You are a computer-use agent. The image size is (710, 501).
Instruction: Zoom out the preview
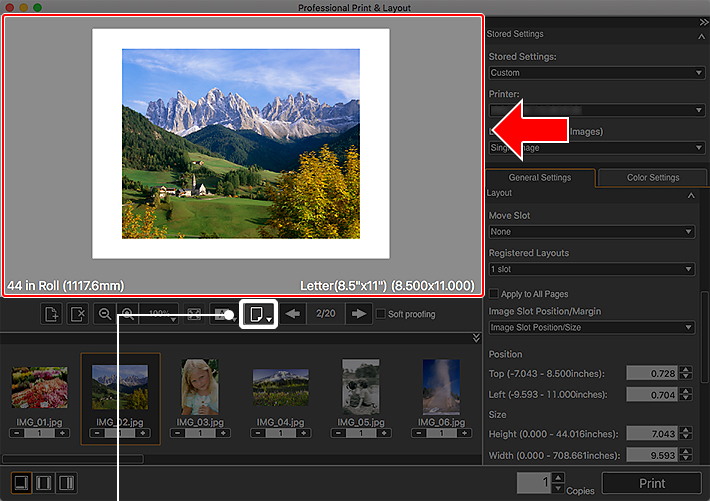click(x=106, y=314)
